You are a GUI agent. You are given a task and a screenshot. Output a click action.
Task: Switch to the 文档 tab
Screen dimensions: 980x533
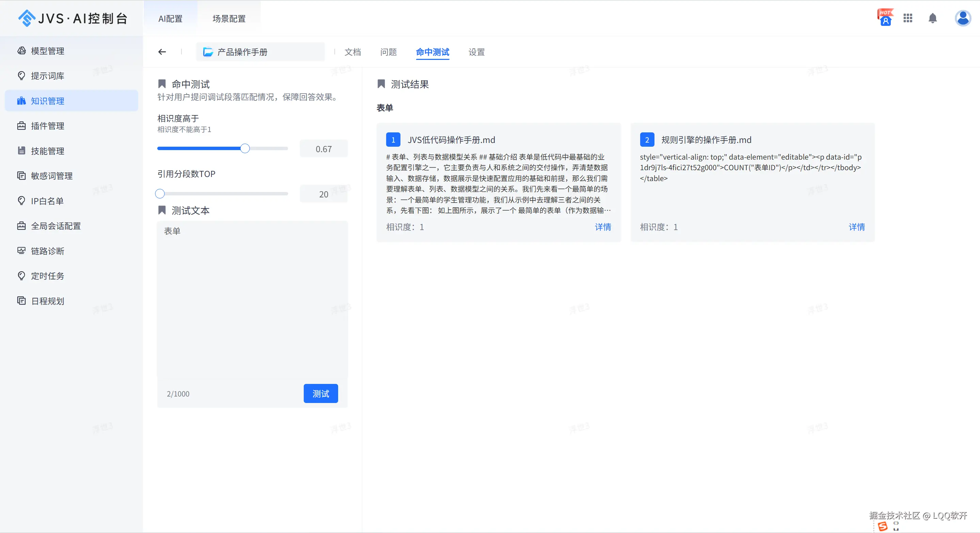pyautogui.click(x=352, y=52)
